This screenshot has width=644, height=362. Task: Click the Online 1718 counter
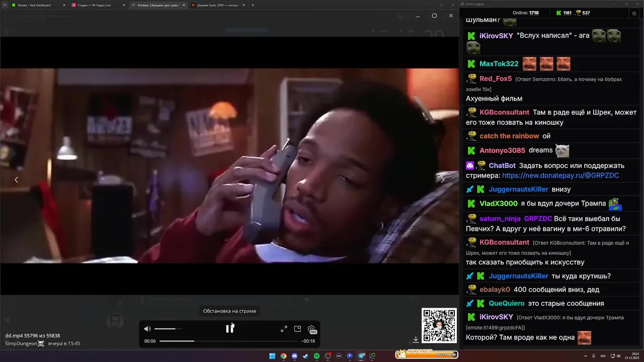pyautogui.click(x=525, y=13)
